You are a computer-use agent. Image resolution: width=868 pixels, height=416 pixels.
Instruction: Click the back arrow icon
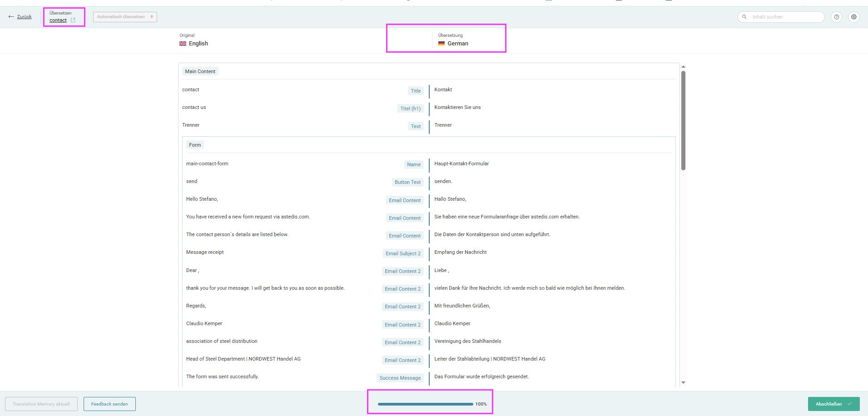(x=11, y=17)
